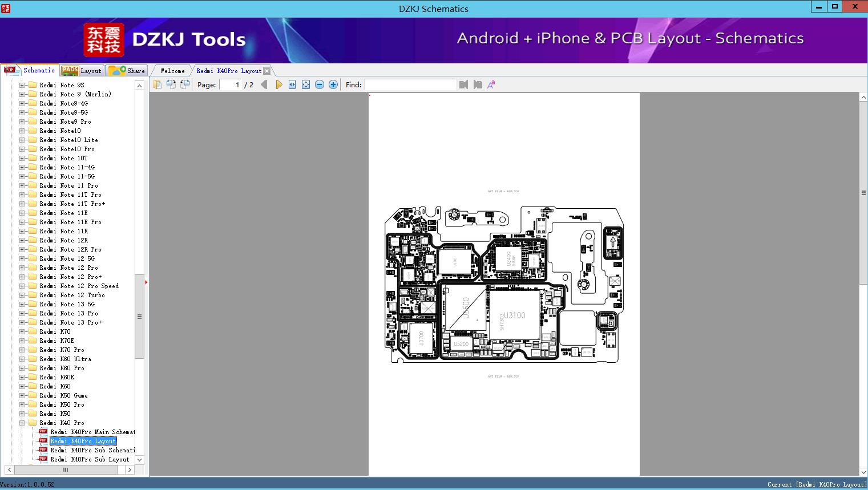Click the find previous icon

tap(463, 84)
